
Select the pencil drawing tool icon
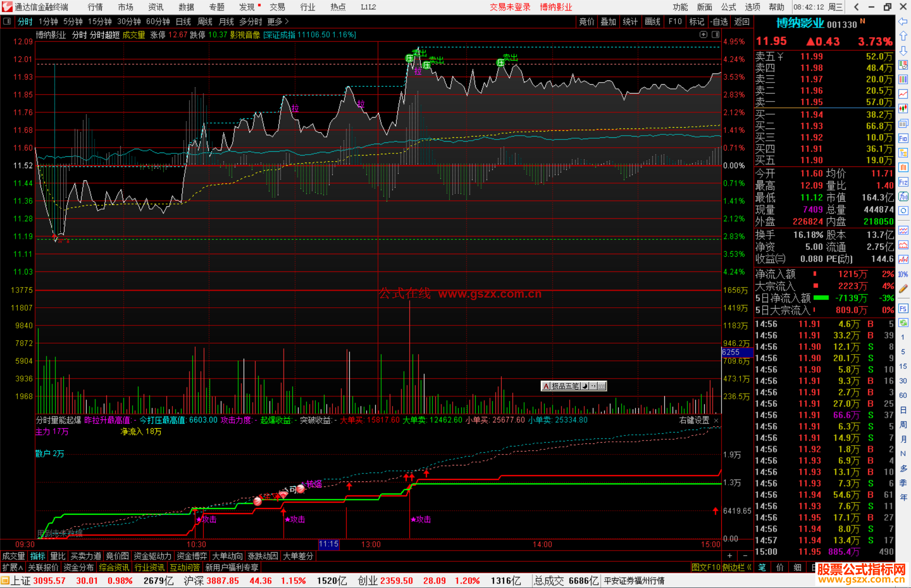point(903,289)
